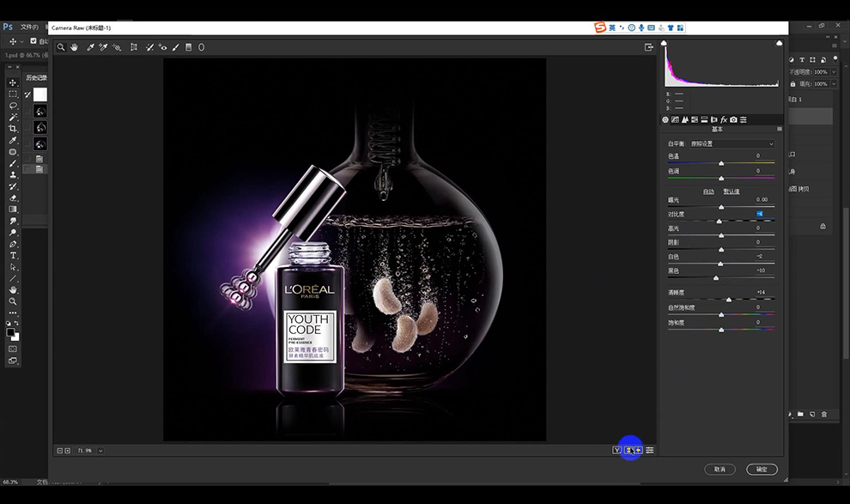Pick the White Balance eyedropper tool
The width and height of the screenshot is (850, 504).
pos(90,47)
